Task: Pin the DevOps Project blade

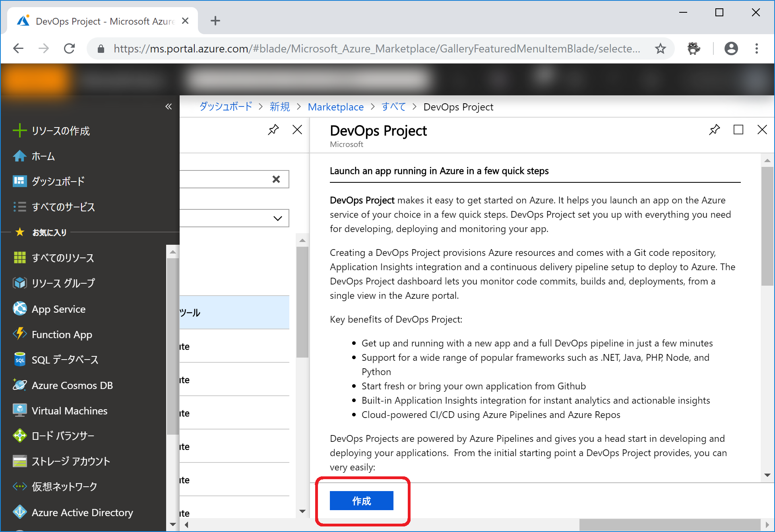Action: 714,130
